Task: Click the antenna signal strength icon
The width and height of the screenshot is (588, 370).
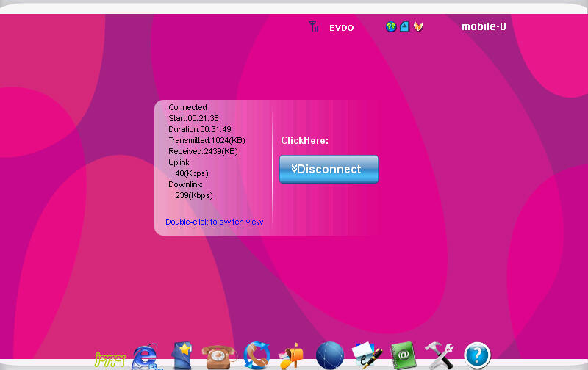Action: point(314,26)
